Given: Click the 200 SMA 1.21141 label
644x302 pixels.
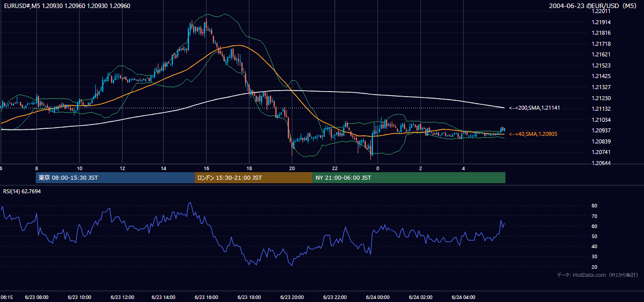Looking at the screenshot, I should tap(534, 108).
